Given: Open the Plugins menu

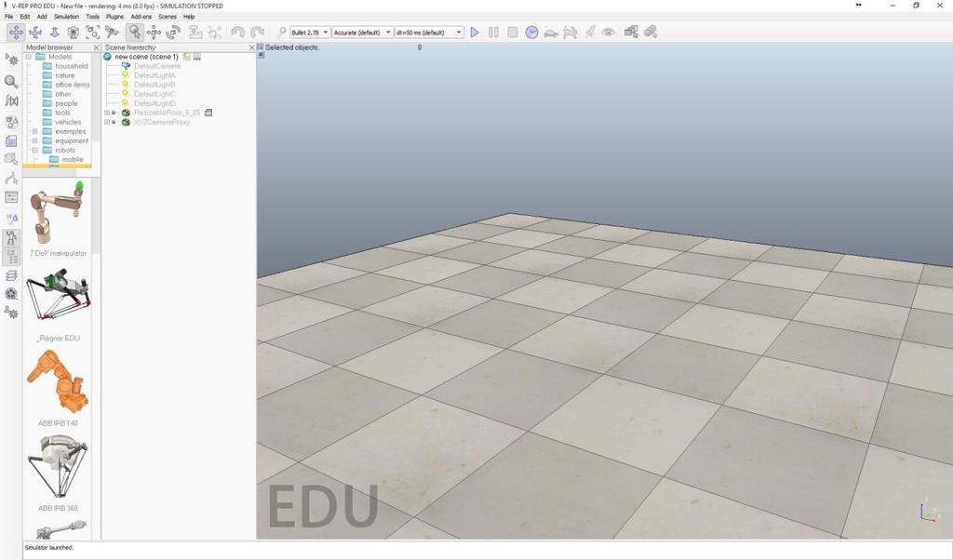Looking at the screenshot, I should click(x=114, y=17).
